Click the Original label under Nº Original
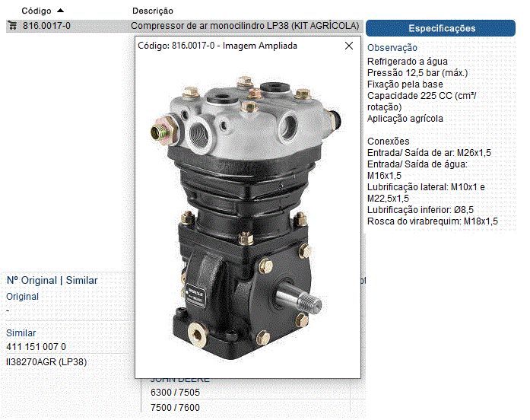530x420 pixels. [x=23, y=297]
